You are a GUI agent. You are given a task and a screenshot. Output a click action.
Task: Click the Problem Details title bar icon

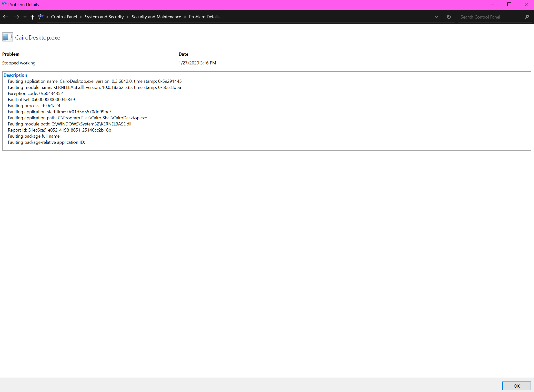pyautogui.click(x=5, y=4)
